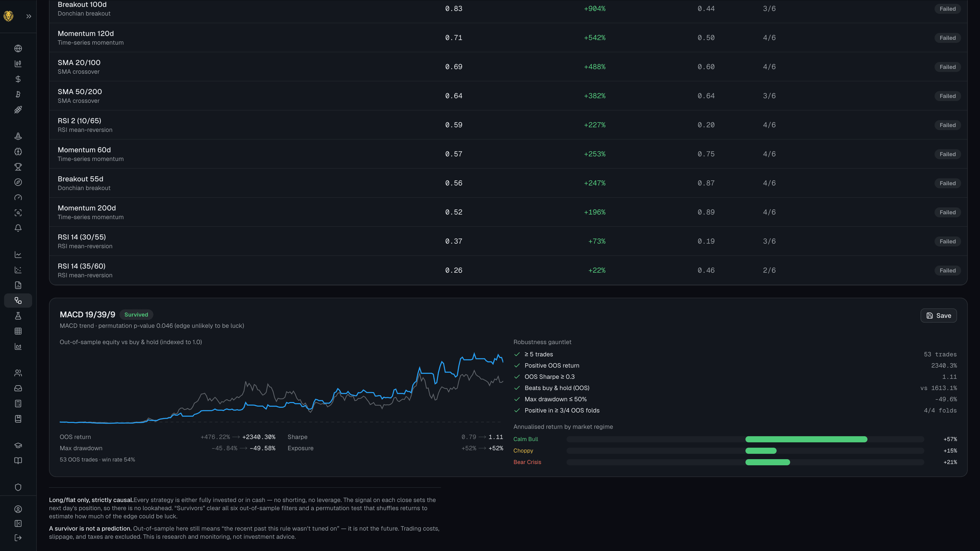Screen dimensions: 980x551
Task: Select the Momentum 200d strategy row
Action: point(508,212)
